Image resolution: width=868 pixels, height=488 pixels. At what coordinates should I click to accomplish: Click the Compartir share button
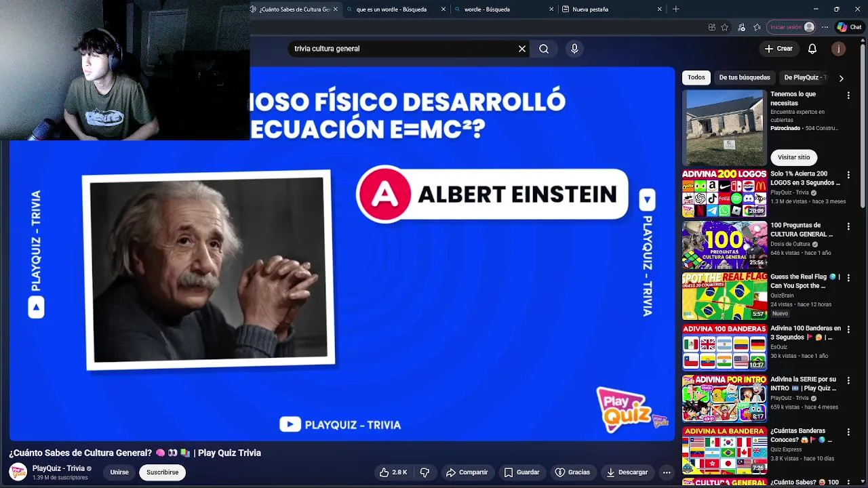[x=467, y=472]
